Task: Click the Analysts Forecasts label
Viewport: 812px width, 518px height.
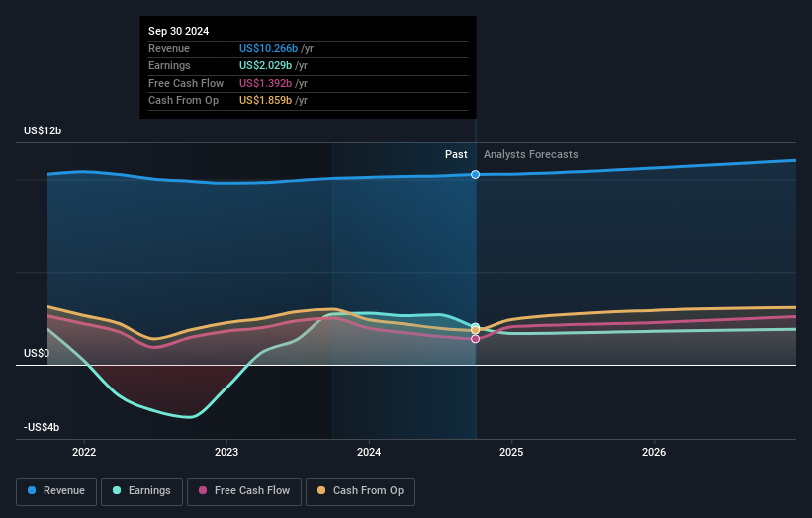Action: click(x=531, y=154)
